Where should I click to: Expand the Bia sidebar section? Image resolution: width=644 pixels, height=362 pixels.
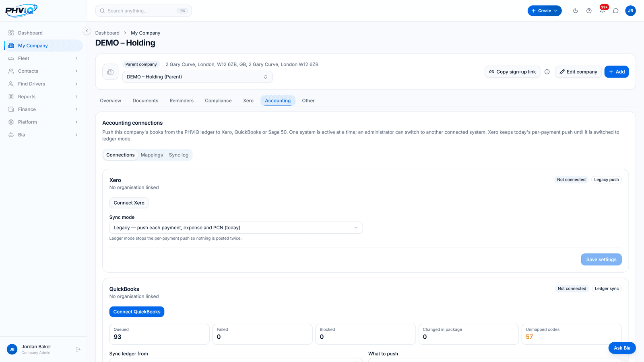[43, 135]
